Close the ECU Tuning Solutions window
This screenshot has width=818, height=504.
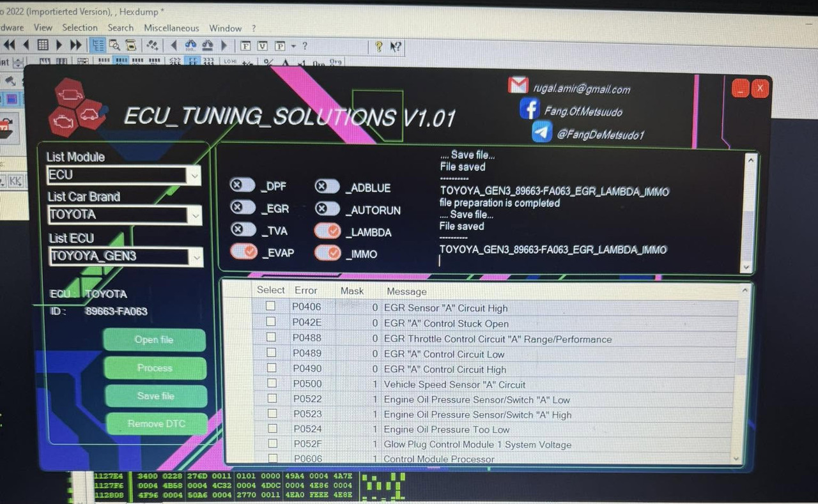pyautogui.click(x=759, y=88)
